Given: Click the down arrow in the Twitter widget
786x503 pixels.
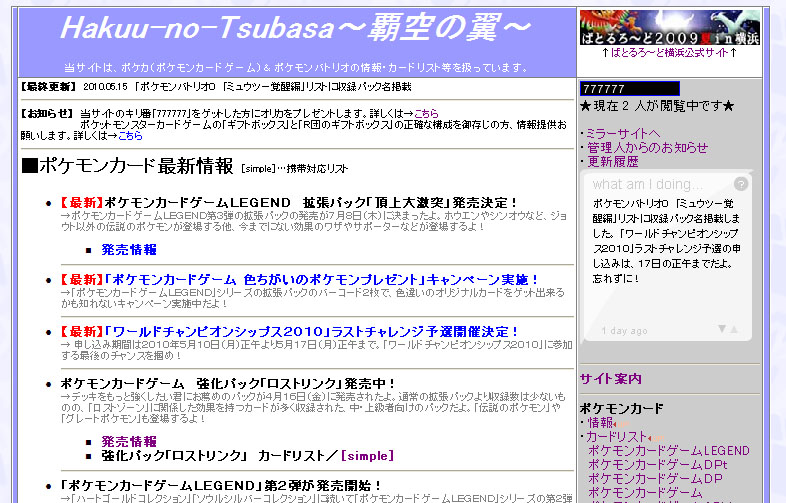Looking at the screenshot, I should (722, 329).
